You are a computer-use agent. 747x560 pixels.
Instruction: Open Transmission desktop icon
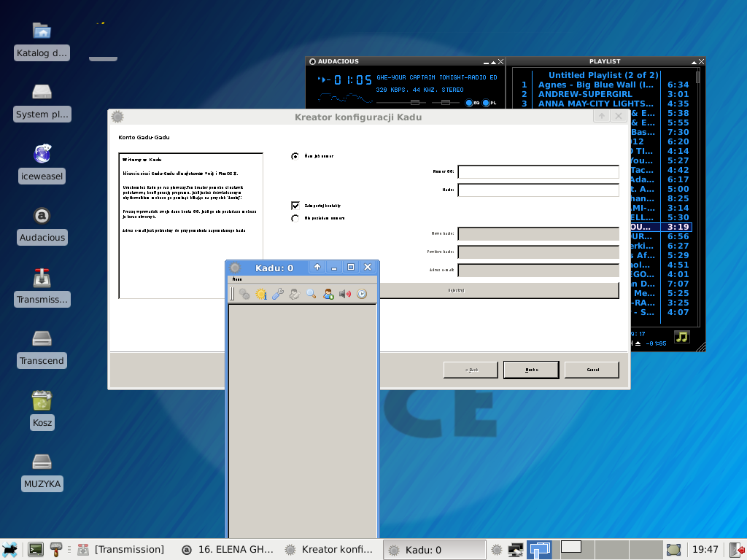(42, 287)
